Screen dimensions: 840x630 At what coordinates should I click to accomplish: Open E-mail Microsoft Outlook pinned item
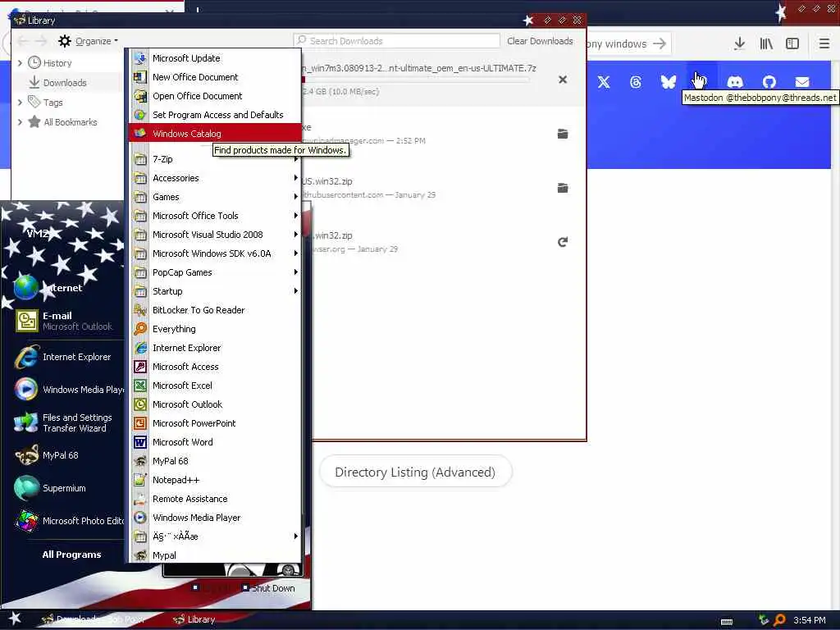coord(63,321)
